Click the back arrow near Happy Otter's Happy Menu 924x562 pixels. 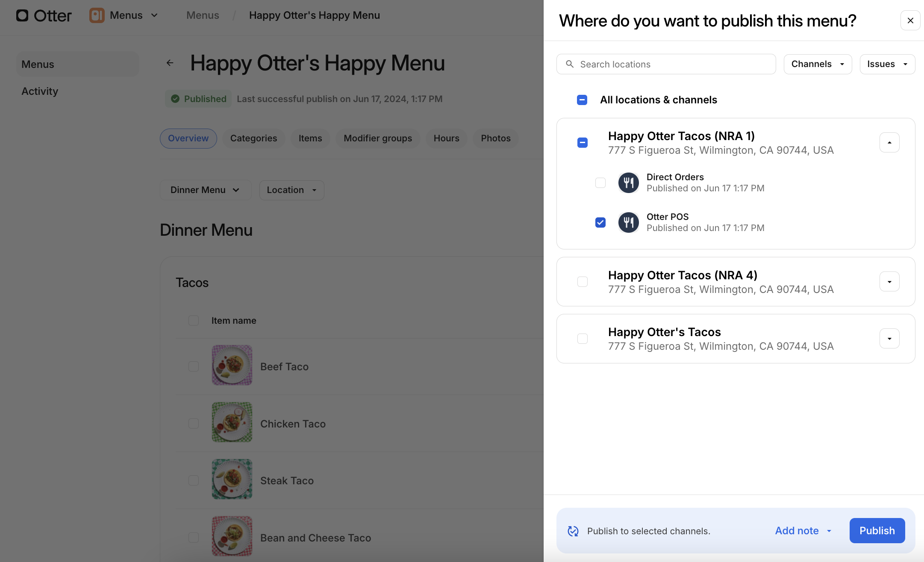[x=170, y=63]
